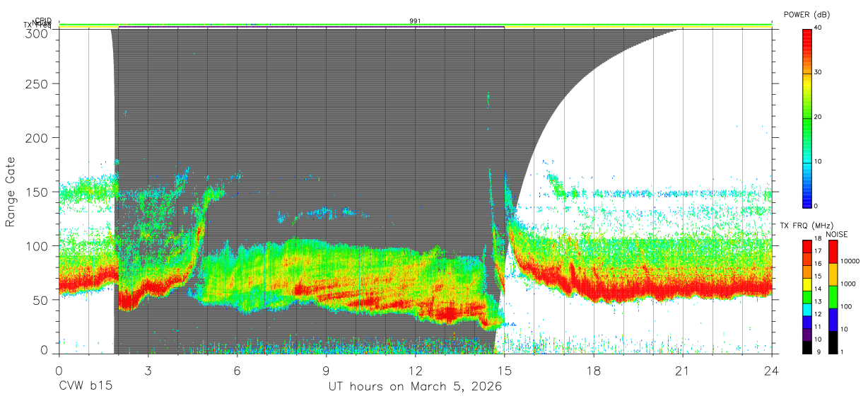The height and width of the screenshot is (401, 868).
Task: Click the 1000 label on the noise scale
Action: tap(847, 284)
